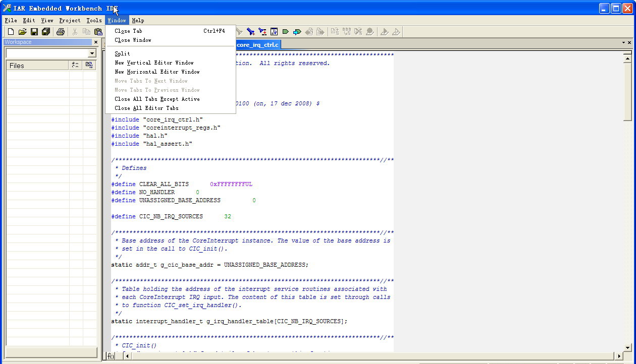The width and height of the screenshot is (636, 364).
Task: Navigate backward in the editor history
Action: 309,32
